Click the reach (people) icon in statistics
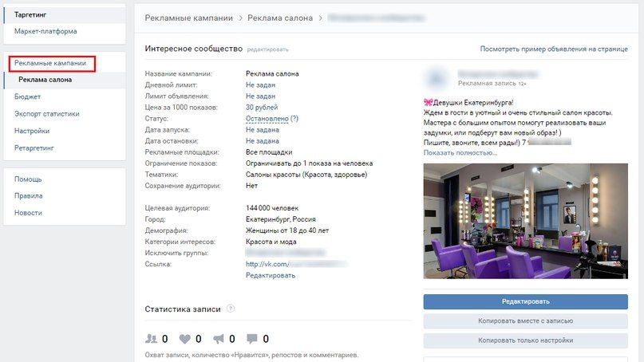 coord(151,339)
